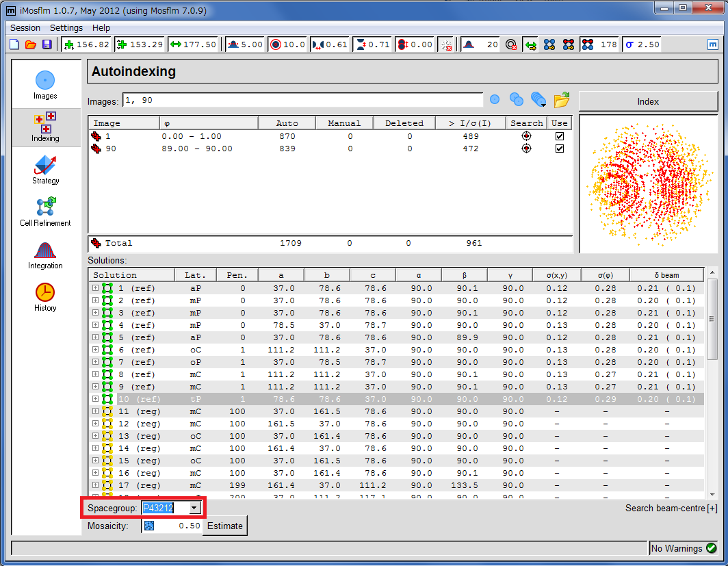Screen dimensions: 728x566
Task: Open the Cell Refinement panel
Action: click(x=45, y=212)
